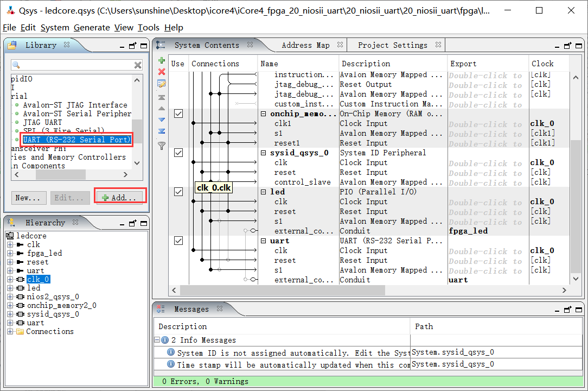Click the New... button in Library
This screenshot has width=588, height=391.
[x=30, y=198]
